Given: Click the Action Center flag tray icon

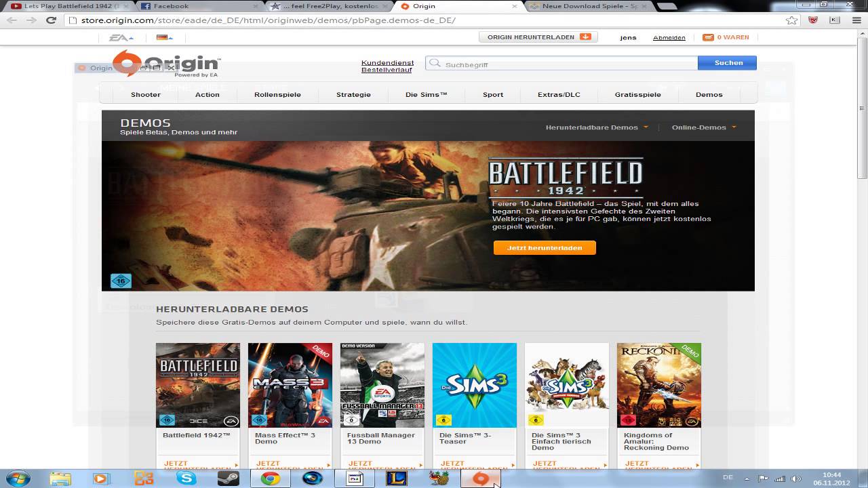Looking at the screenshot, I should [764, 478].
